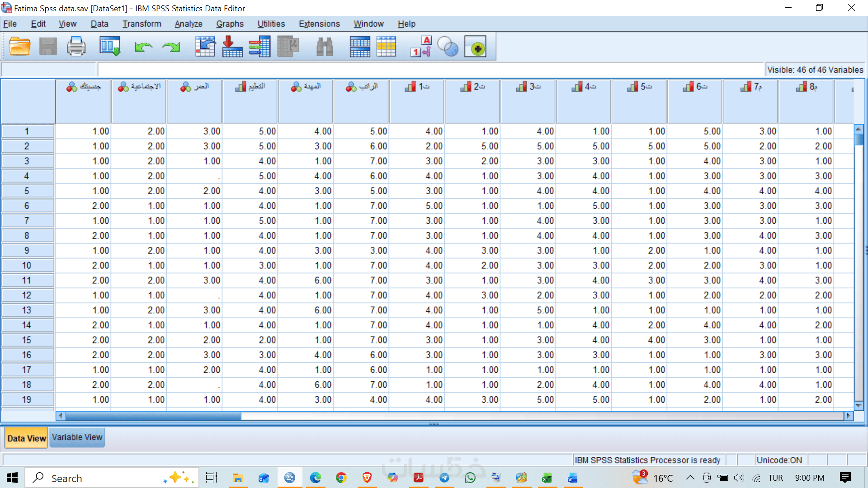Click the horizontal scrollbar right arrow
The width and height of the screenshot is (868, 488).
point(848,416)
